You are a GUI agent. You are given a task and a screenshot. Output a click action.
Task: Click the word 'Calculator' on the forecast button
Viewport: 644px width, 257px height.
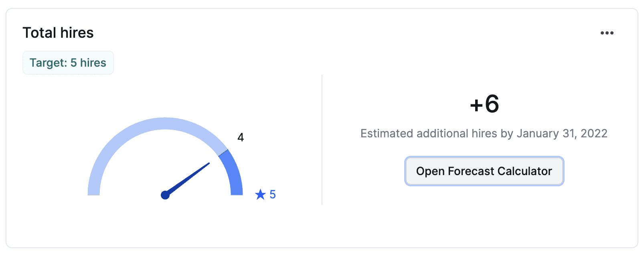point(525,171)
